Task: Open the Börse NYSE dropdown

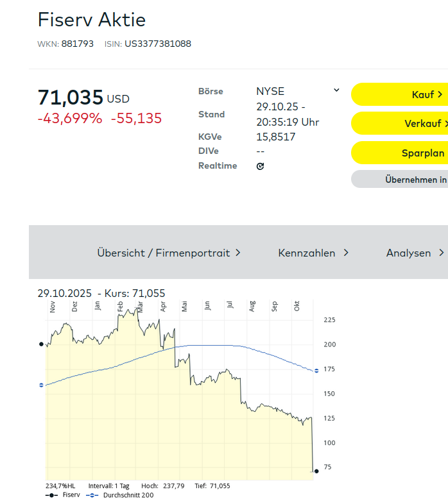Action: point(297,91)
